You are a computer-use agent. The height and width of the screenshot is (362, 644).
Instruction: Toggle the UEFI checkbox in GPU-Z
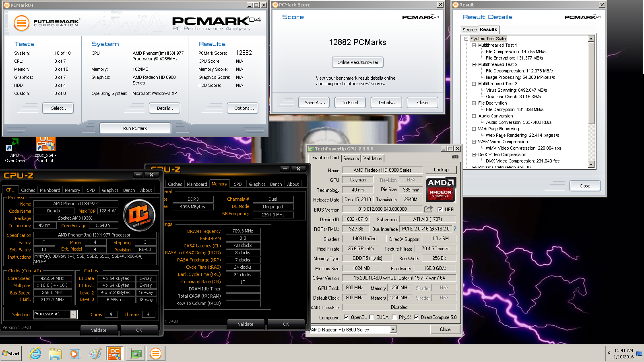(x=440, y=209)
